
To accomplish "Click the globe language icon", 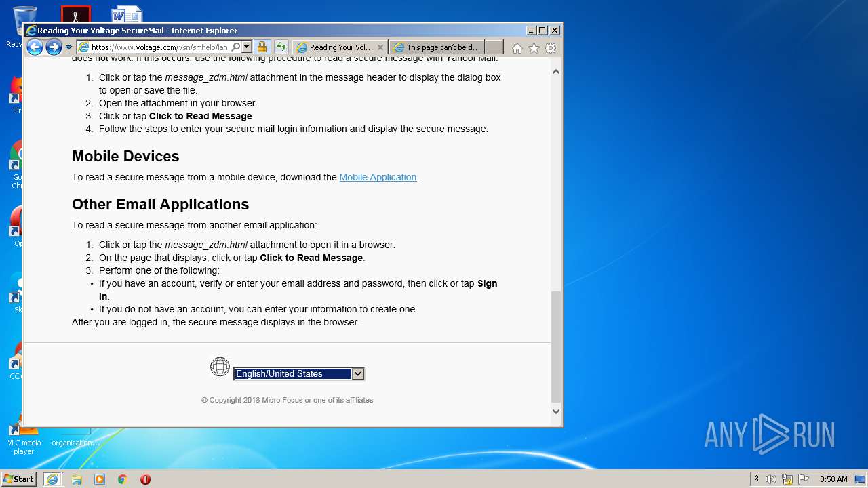I will point(220,367).
